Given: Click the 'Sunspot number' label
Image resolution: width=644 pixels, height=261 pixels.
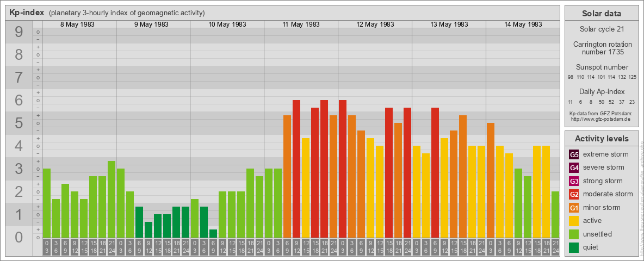Looking at the screenshot, I should tap(602, 67).
